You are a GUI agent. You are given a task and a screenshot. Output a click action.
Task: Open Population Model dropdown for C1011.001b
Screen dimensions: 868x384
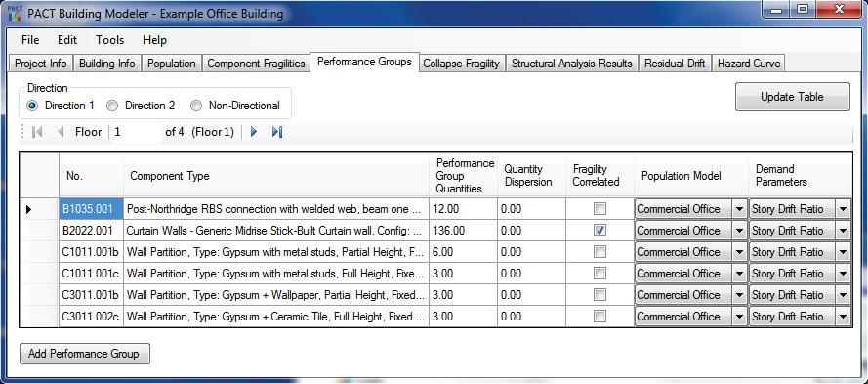coord(739,252)
